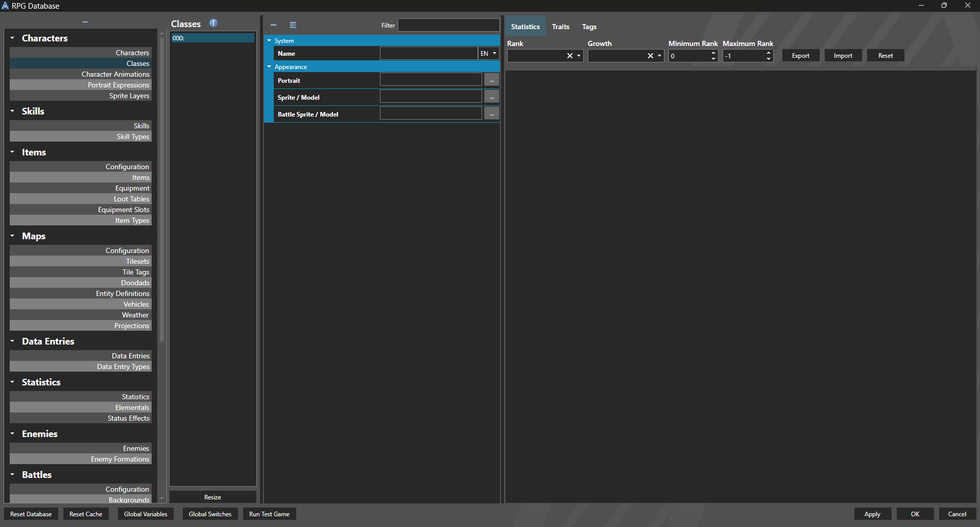This screenshot has height=527, width=980.
Task: Switch to the Tags tab
Action: [x=589, y=27]
